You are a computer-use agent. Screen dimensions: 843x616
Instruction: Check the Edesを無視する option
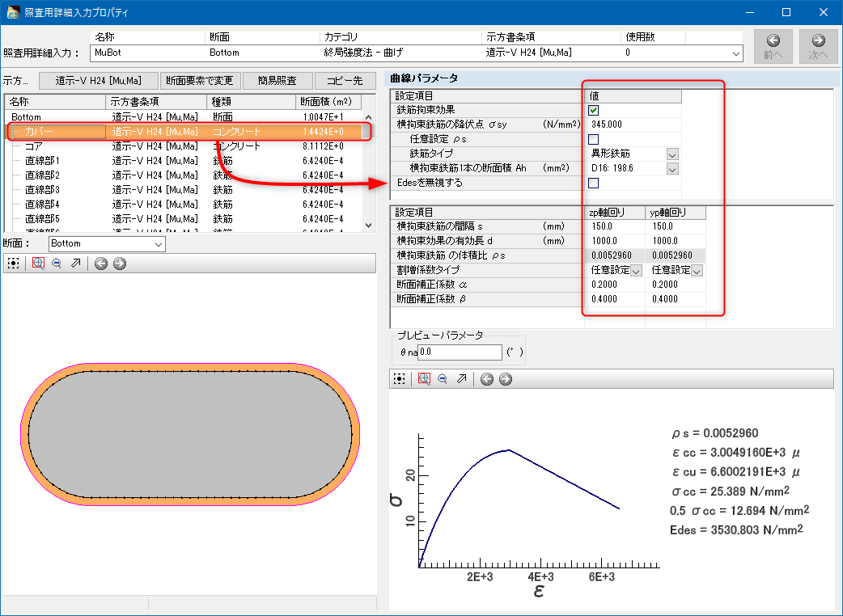click(593, 184)
